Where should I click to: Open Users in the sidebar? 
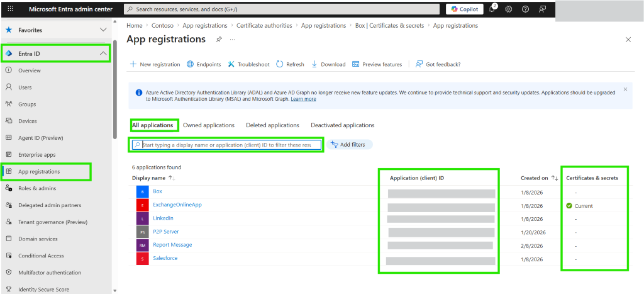(25, 87)
